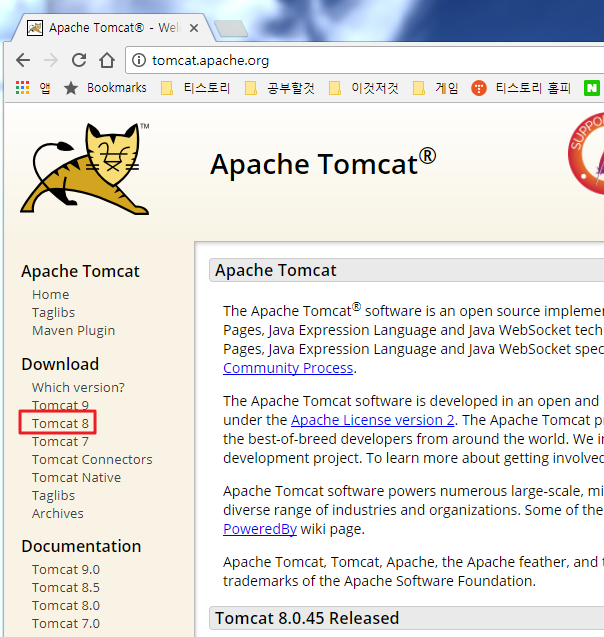Open the 게임 bookmark folder
Screen dimensions: 604x637
(x=435, y=88)
